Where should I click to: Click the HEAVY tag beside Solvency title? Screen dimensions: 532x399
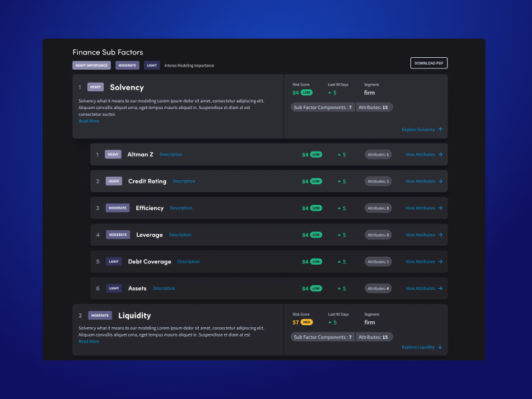[95, 87]
